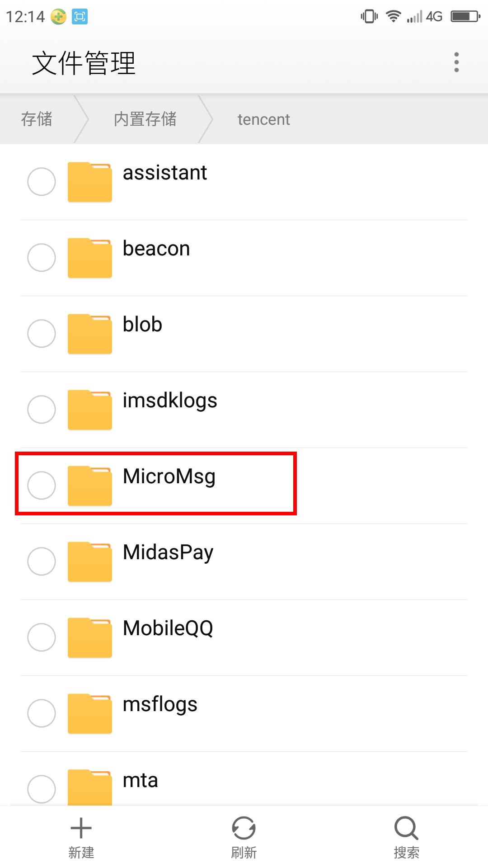The width and height of the screenshot is (488, 868).
Task: Select the MobileQQ folder radio button
Action: [42, 637]
